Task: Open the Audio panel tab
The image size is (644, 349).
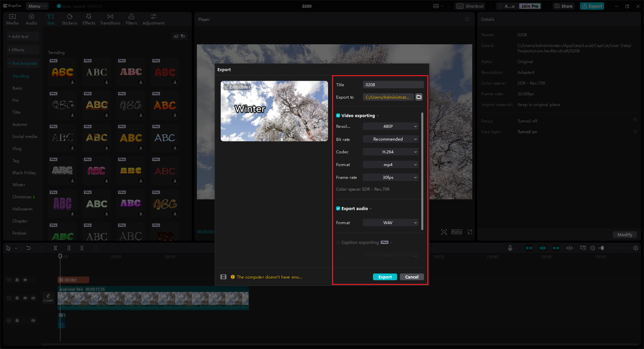Action: (x=31, y=20)
